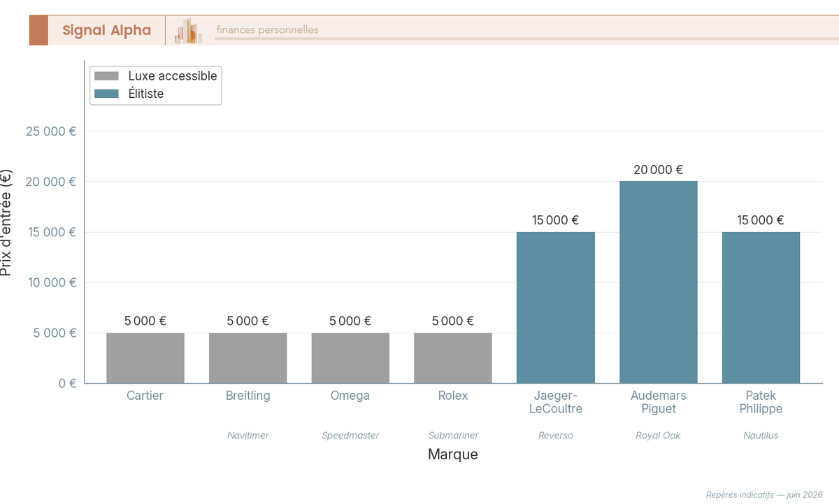Viewport: 839px width, 504px height.
Task: Click the Patek Philippe bar
Action: click(761, 308)
